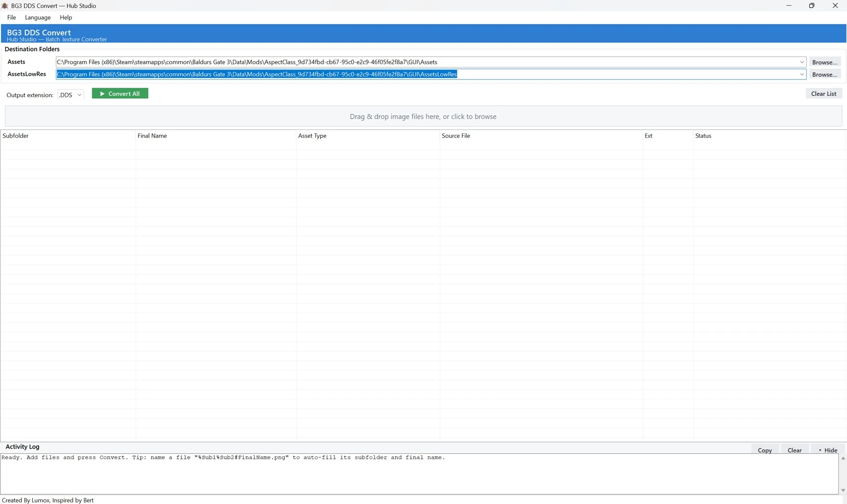Open the Output extension dropdown
The height and width of the screenshot is (504, 847).
tap(71, 95)
